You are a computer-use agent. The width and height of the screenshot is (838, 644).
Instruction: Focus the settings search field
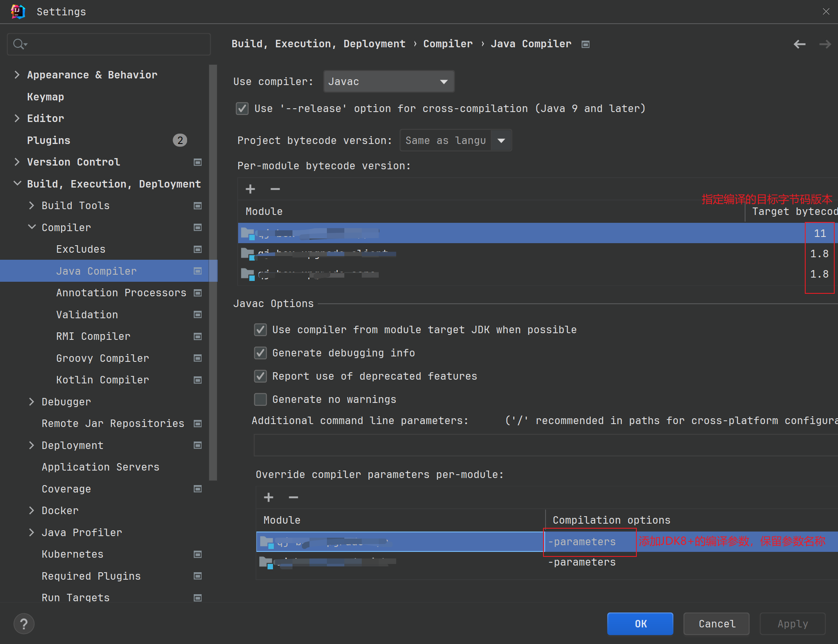pyautogui.click(x=109, y=44)
